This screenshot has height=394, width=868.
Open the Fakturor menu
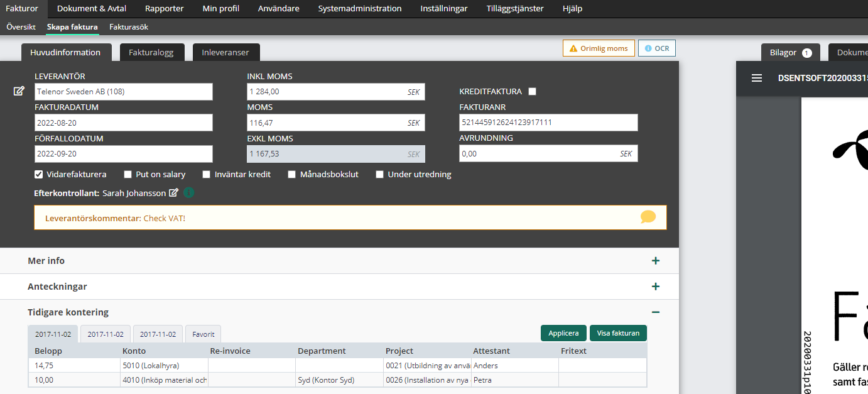point(22,9)
